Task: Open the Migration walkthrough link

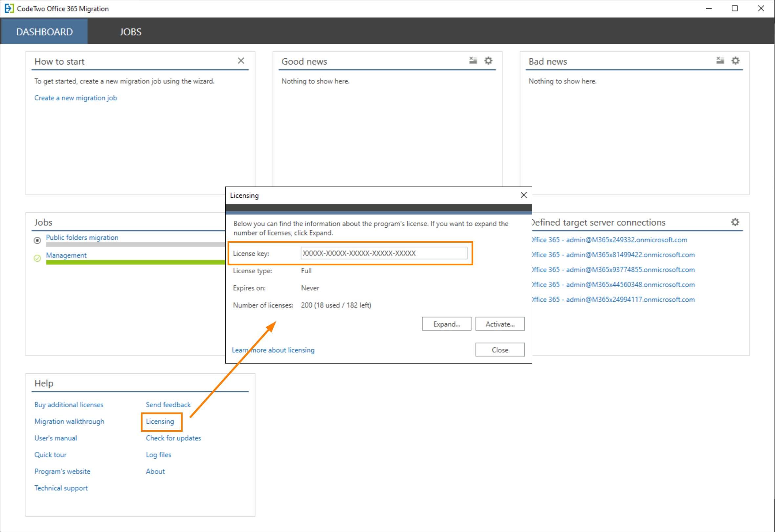Action: coord(69,422)
